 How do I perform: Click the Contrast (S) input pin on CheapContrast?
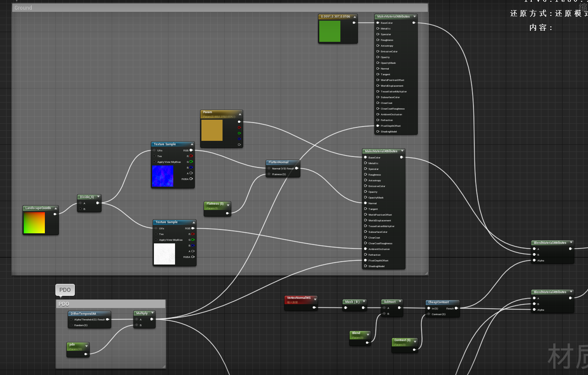(x=428, y=314)
